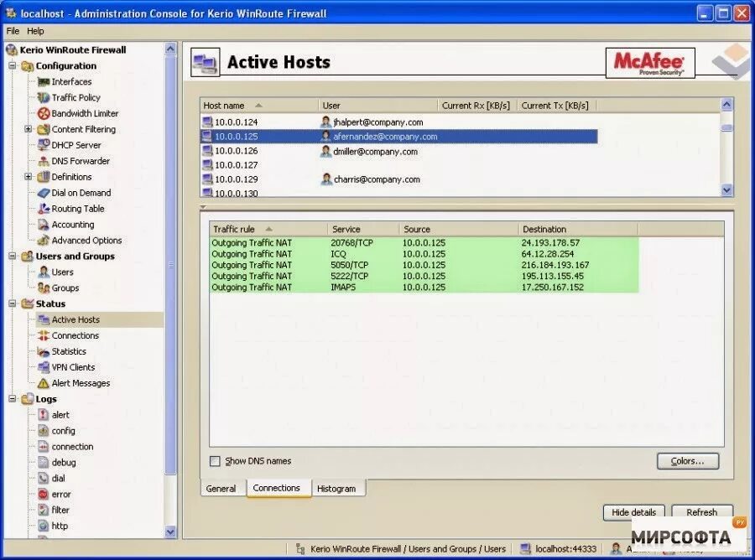Select user charris@company.com row
This screenshot has width=755, height=560.
[398, 179]
